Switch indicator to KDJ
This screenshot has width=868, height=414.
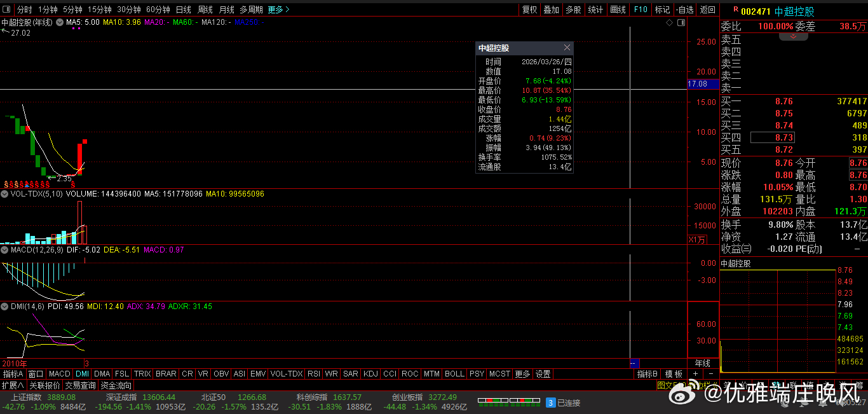(370, 374)
